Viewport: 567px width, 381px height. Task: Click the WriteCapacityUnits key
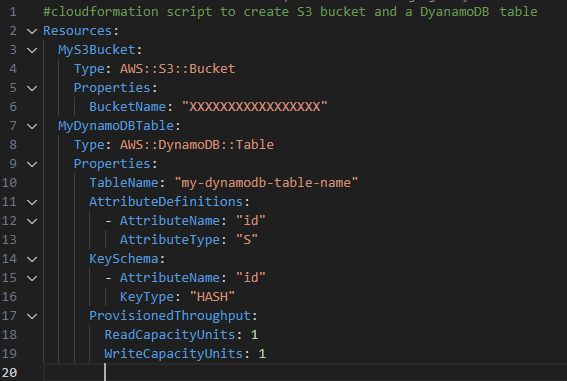point(174,354)
